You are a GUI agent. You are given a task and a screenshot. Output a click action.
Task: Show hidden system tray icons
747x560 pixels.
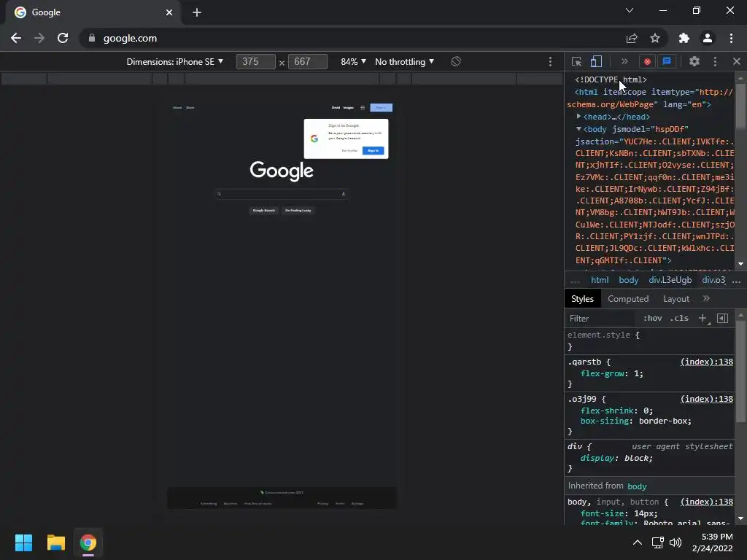tap(637, 542)
